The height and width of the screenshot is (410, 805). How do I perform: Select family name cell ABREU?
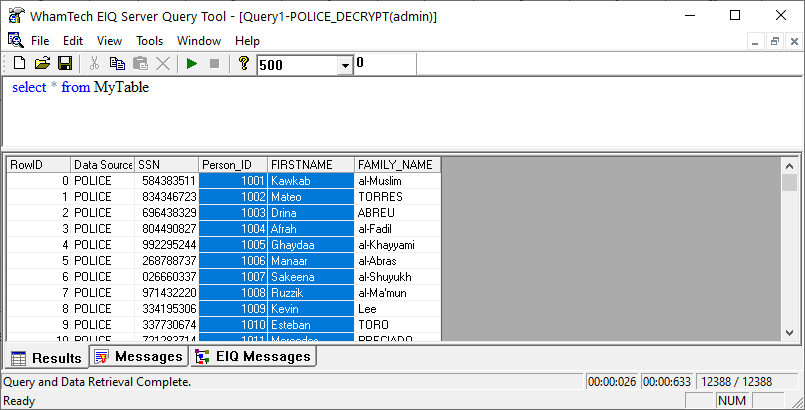397,212
